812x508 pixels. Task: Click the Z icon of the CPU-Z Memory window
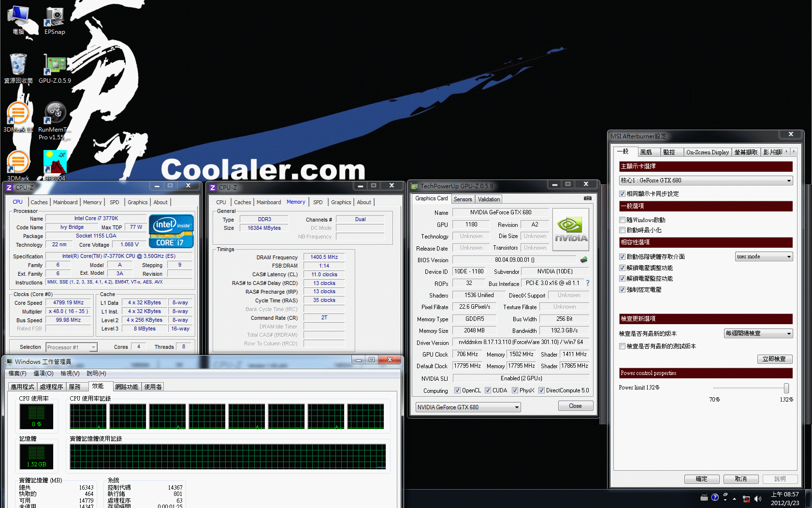213,187
